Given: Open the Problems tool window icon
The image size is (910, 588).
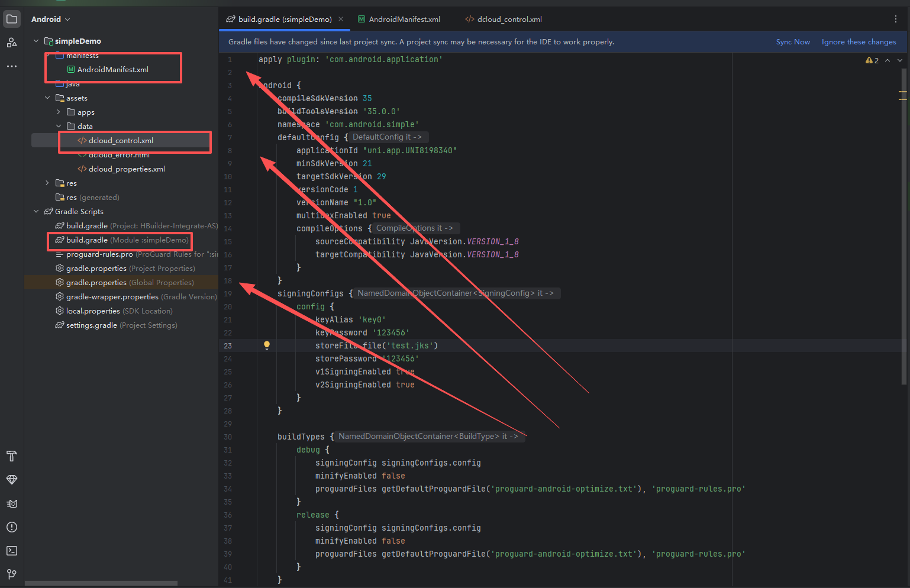Looking at the screenshot, I should click(12, 527).
